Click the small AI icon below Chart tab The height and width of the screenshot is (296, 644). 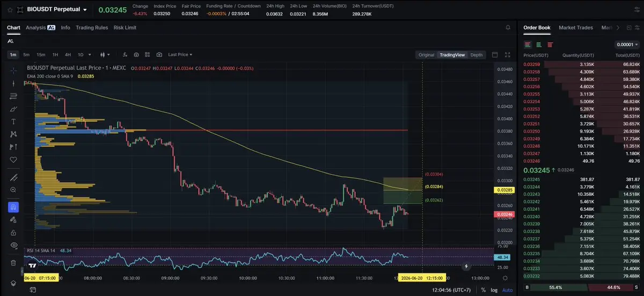11,41
